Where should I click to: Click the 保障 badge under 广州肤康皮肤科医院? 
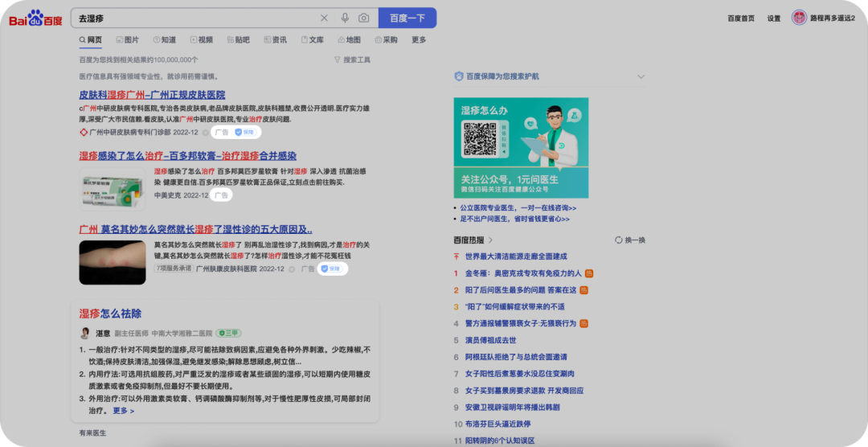(332, 269)
